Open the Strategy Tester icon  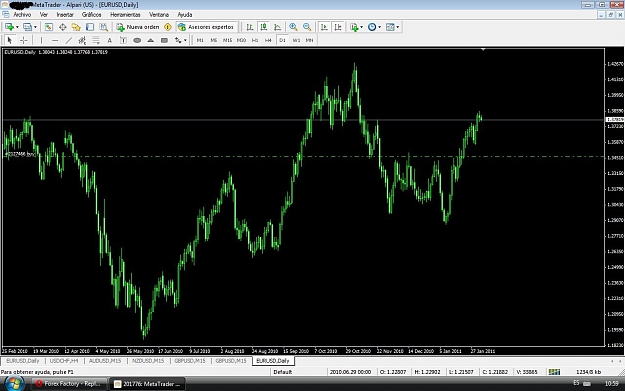(x=104, y=27)
